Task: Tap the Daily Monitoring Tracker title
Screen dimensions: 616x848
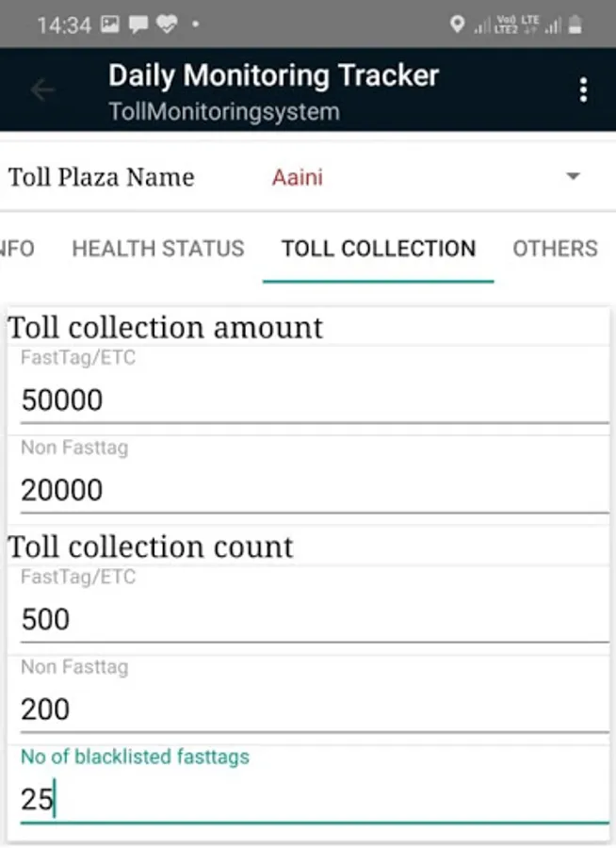Action: [273, 75]
